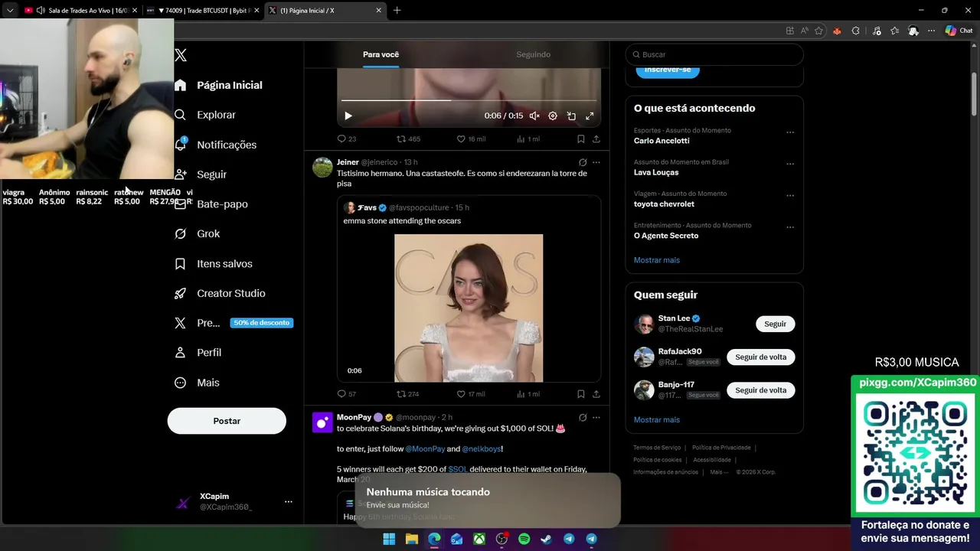Follow back RafaJack90
980x551 pixels.
761,357
